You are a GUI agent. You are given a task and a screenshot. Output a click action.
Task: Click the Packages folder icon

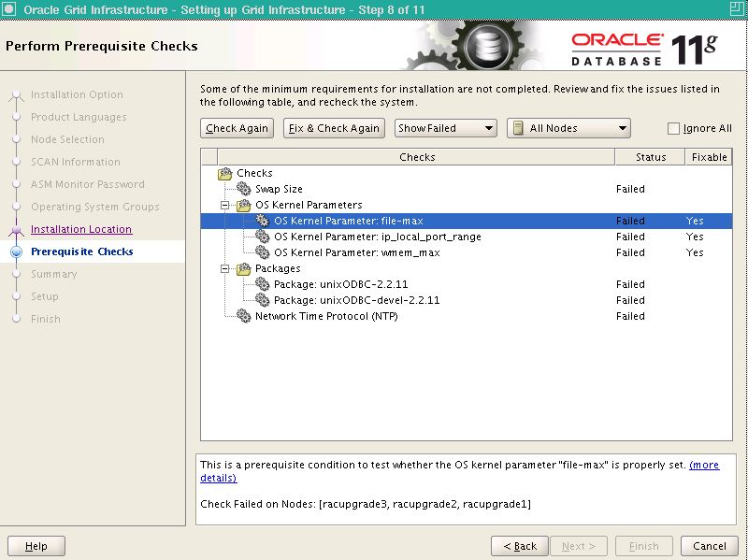(244, 268)
